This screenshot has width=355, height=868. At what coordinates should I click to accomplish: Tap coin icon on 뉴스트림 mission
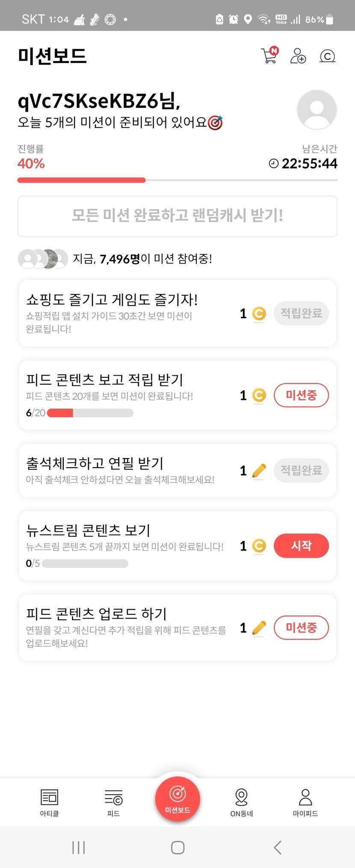tap(259, 546)
